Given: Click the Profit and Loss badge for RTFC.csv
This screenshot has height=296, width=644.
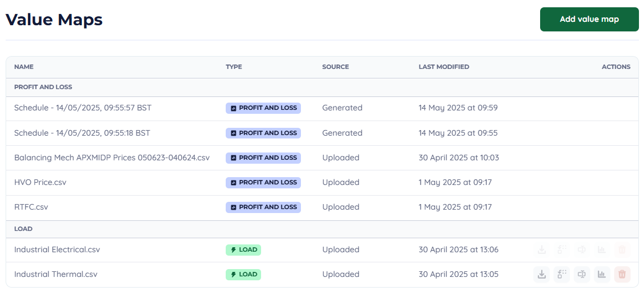Looking at the screenshot, I should (263, 207).
